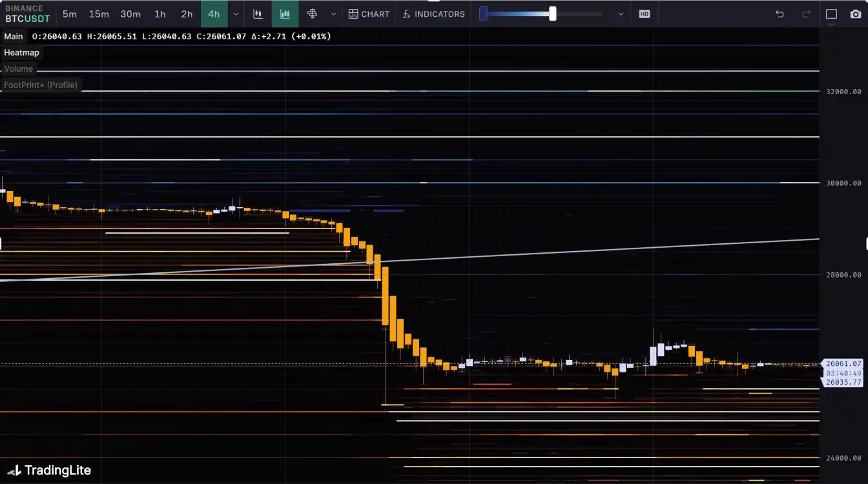The image size is (868, 484).
Task: Take a chart snapshot with camera icon
Action: coord(856,14)
